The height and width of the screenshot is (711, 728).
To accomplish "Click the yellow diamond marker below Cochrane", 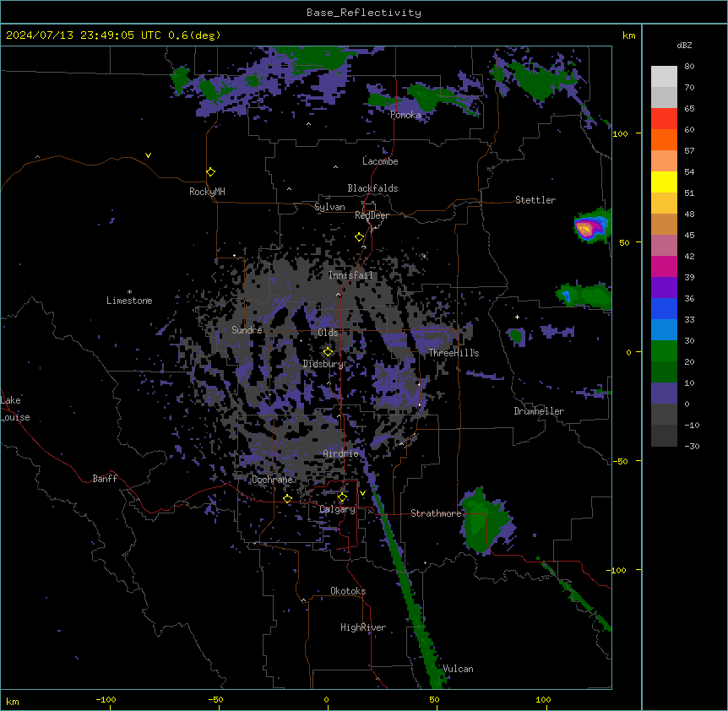I will pyautogui.click(x=287, y=498).
